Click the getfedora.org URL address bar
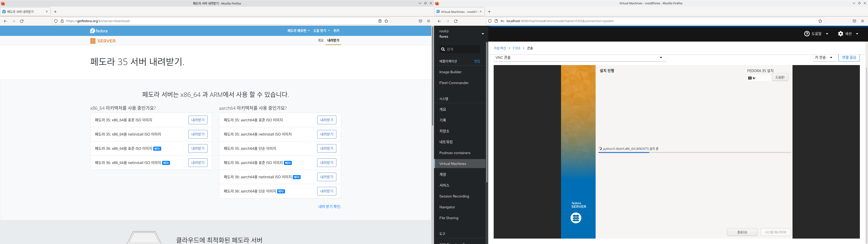 click(x=221, y=21)
